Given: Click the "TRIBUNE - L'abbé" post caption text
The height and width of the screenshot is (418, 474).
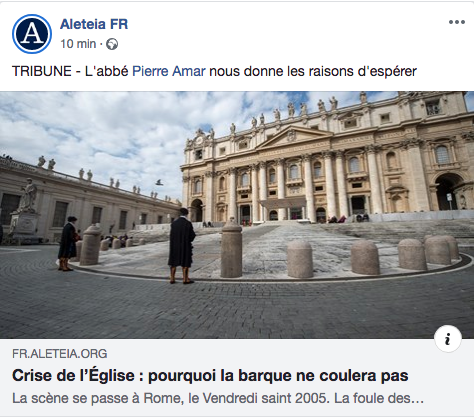Looking at the screenshot, I should [70, 71].
